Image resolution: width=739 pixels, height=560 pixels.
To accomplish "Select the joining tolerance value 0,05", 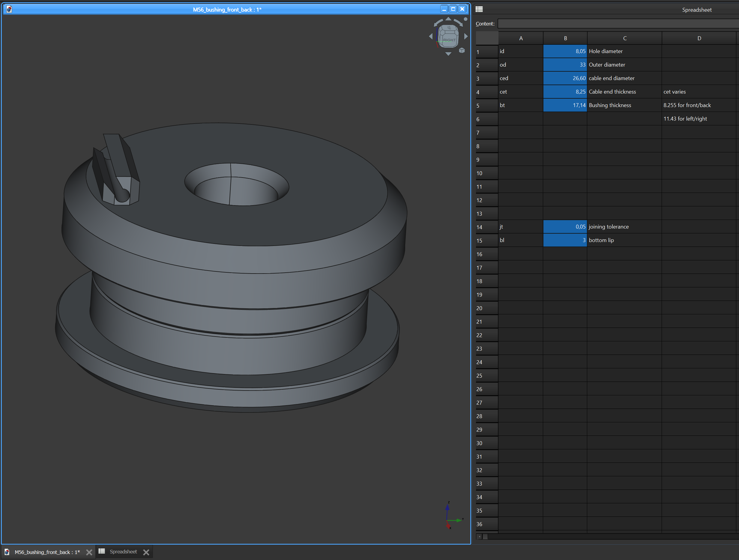I will click(x=565, y=227).
